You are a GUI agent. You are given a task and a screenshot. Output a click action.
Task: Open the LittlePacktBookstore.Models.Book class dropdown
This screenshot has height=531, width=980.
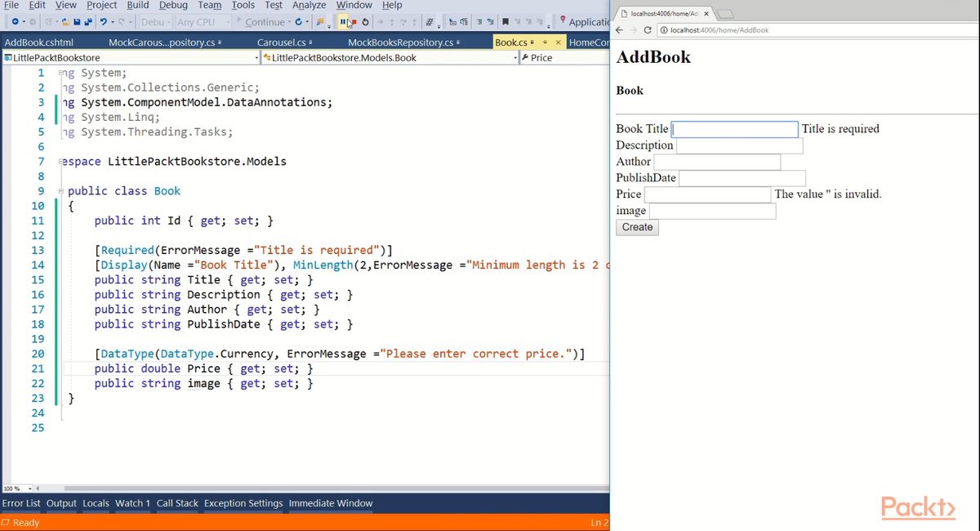(x=390, y=58)
